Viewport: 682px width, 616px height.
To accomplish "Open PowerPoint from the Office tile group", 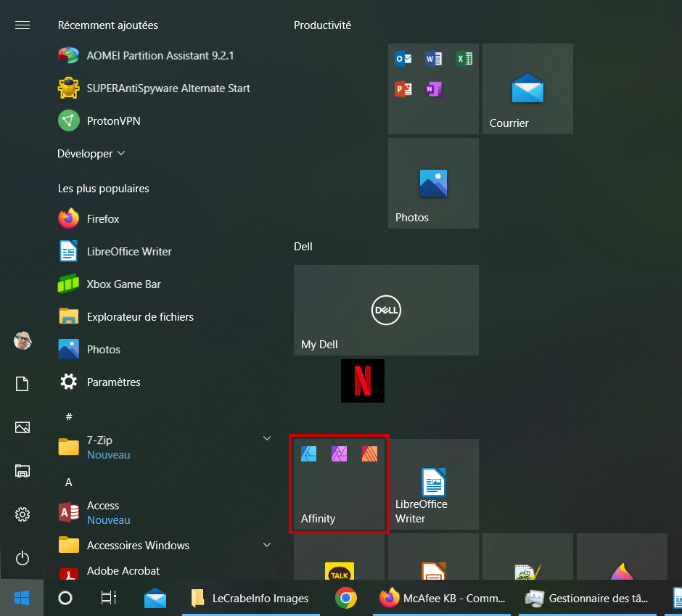I will coord(403,89).
